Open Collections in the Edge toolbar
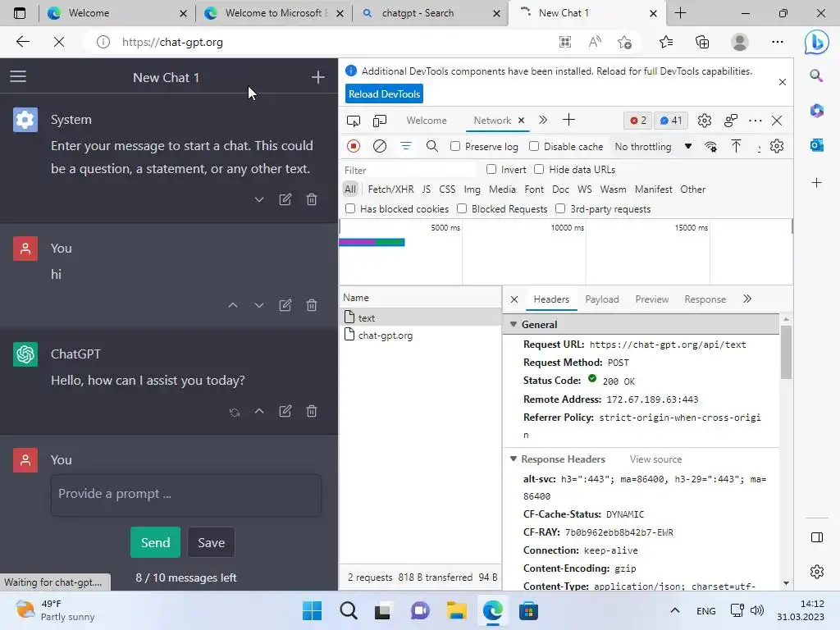This screenshot has width=840, height=630. (x=702, y=42)
